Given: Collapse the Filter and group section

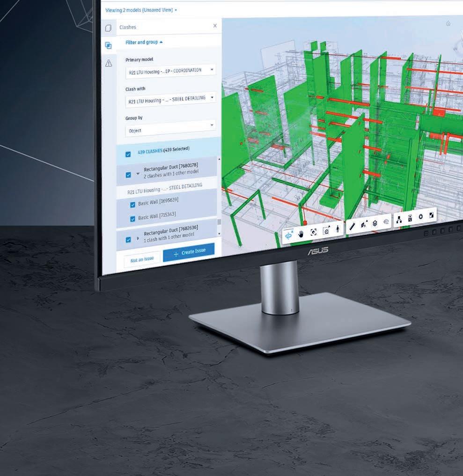Looking at the screenshot, I should 144,42.
